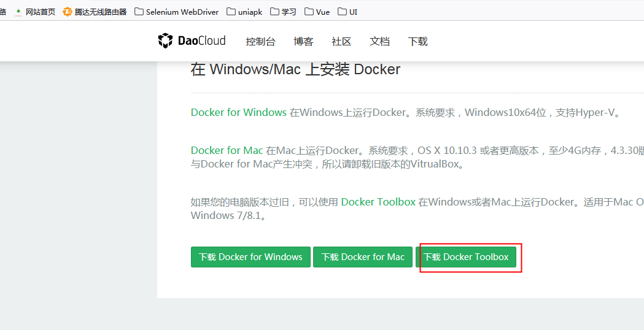
Task: Follow the Docker Toolbox text link
Action: click(378, 202)
